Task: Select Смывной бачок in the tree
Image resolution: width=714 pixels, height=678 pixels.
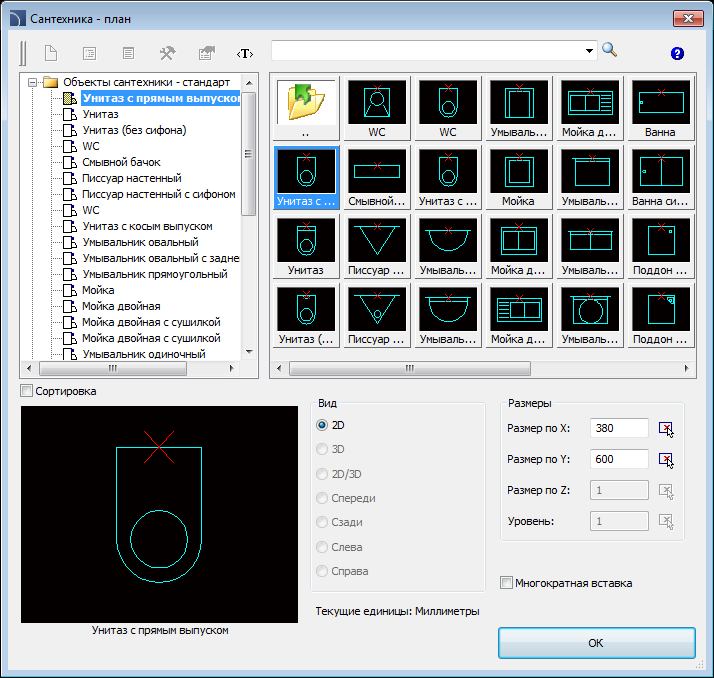Action: coord(121,162)
